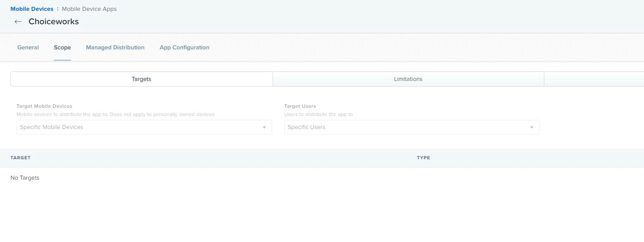Click the TARGET column header
The height and width of the screenshot is (242, 644).
tap(20, 158)
